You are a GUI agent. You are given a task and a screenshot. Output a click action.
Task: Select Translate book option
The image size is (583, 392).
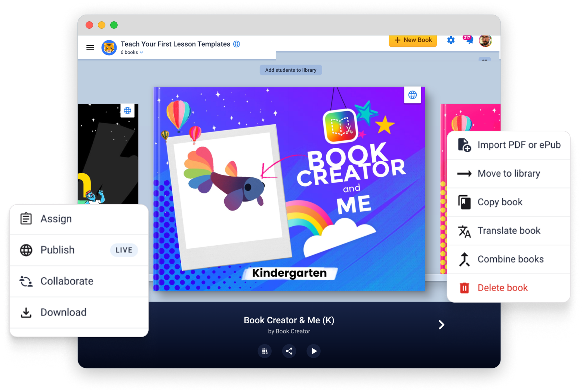509,231
